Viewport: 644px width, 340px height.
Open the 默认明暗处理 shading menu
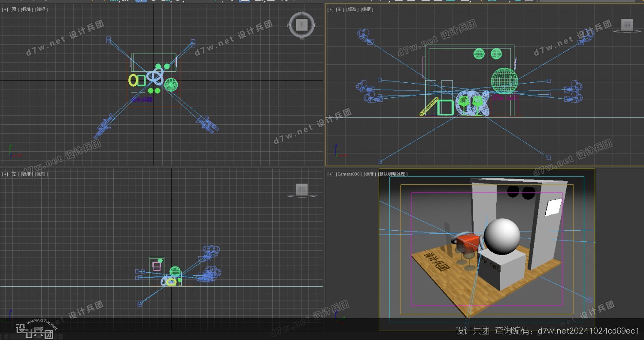point(393,174)
